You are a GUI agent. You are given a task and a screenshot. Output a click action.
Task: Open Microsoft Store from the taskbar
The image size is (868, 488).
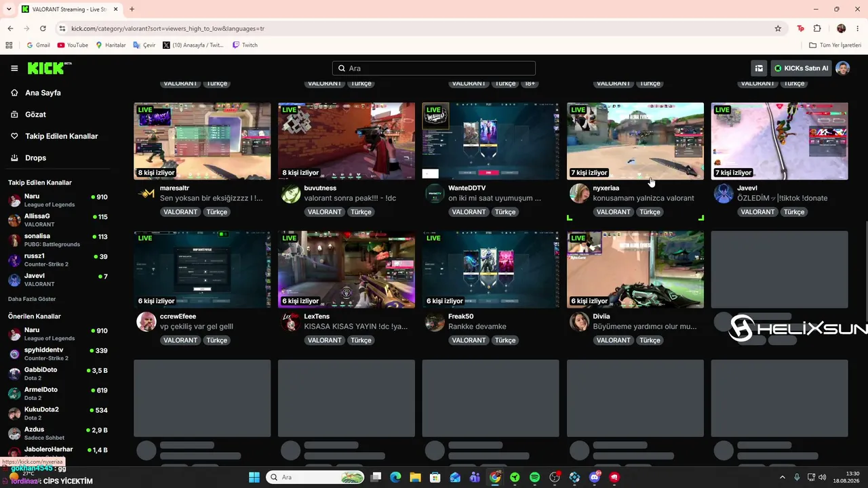[x=435, y=477]
